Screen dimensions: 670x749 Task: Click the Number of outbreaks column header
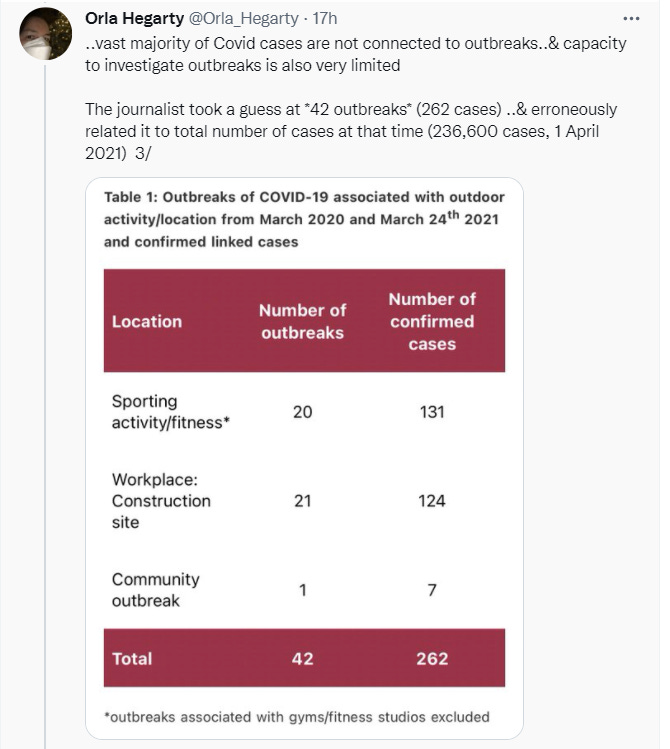[302, 321]
